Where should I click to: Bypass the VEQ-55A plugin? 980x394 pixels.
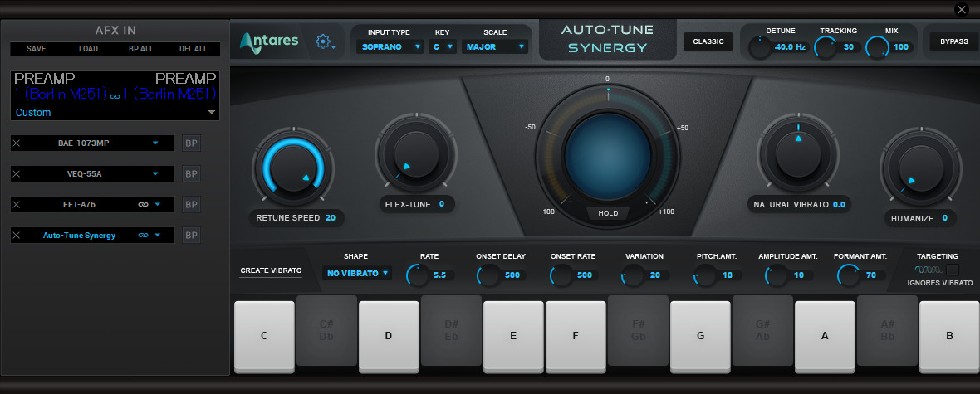pos(191,173)
